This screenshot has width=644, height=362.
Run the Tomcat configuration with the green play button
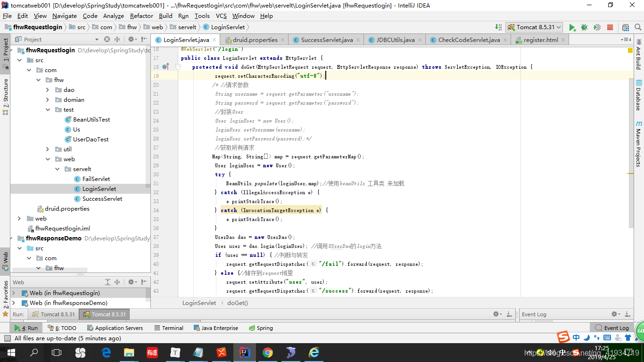point(572,27)
